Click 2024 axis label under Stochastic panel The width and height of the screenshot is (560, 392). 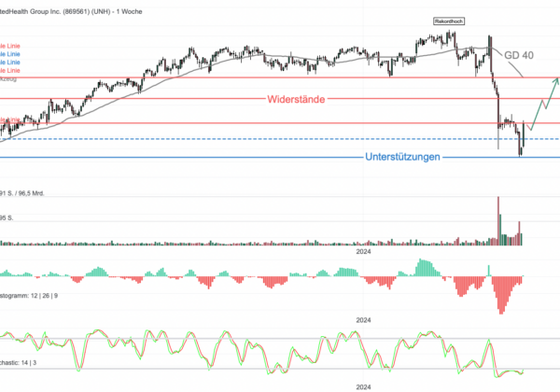pos(363,387)
